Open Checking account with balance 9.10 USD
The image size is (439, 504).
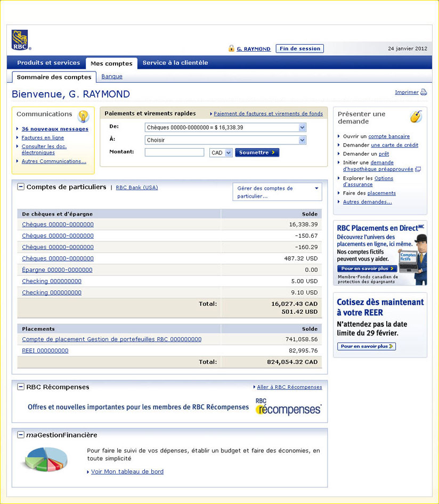tap(52, 292)
